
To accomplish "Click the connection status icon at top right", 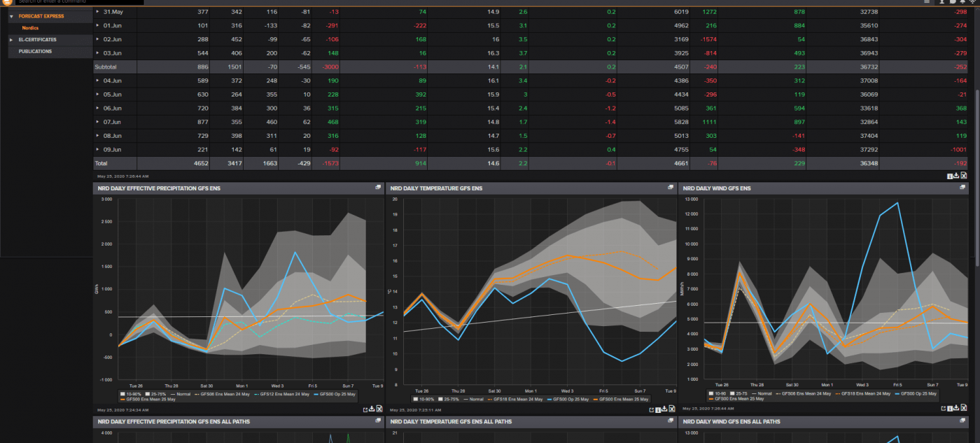I will [x=972, y=3].
